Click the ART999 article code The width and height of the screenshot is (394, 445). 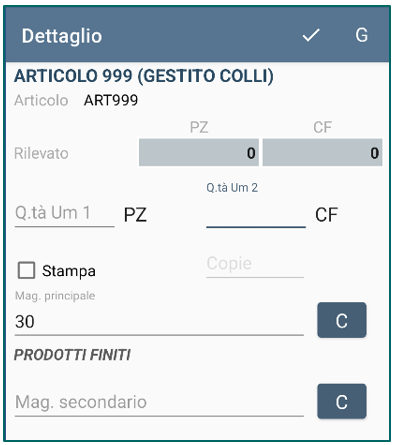click(111, 100)
